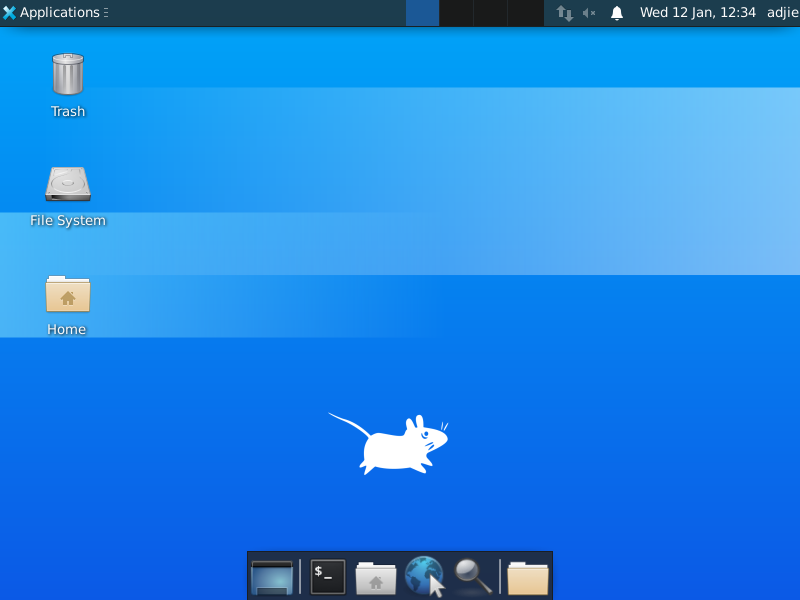Click the date and time clock

click(697, 12)
